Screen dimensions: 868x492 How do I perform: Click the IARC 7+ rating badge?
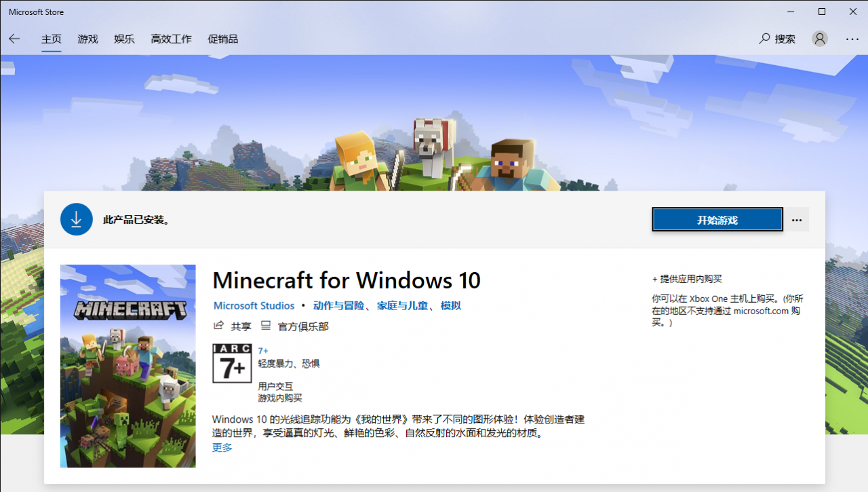click(232, 363)
